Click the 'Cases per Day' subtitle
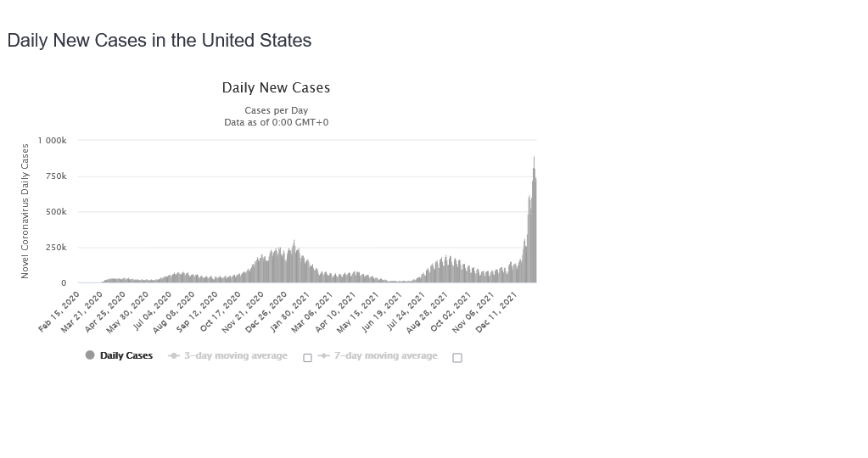Screen dimensions: 868x458 pos(276,110)
